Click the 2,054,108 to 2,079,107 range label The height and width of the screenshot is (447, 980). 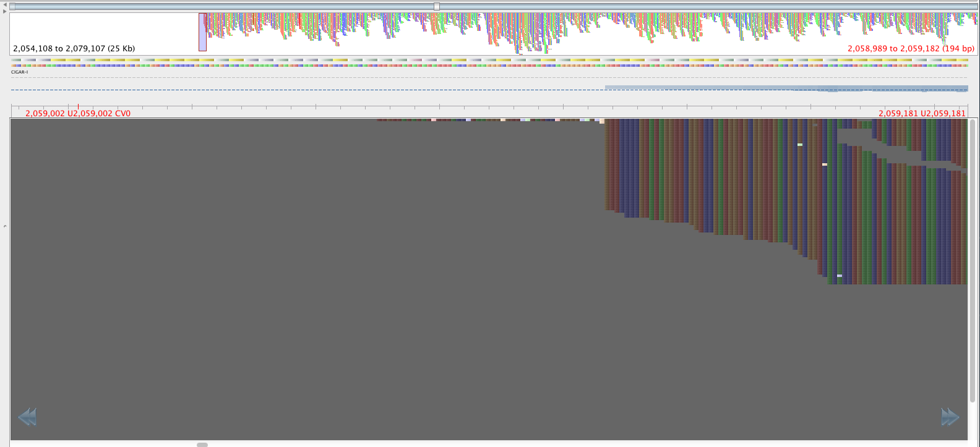pyautogui.click(x=74, y=48)
